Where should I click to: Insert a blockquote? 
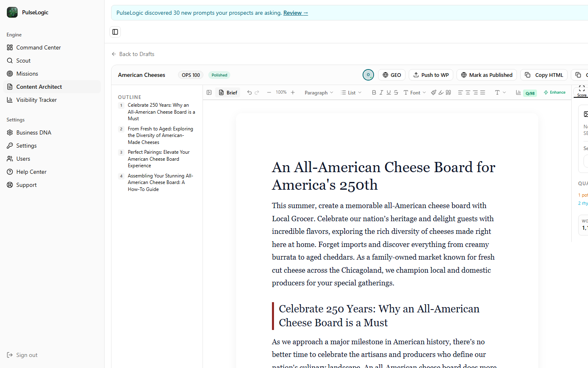448,92
